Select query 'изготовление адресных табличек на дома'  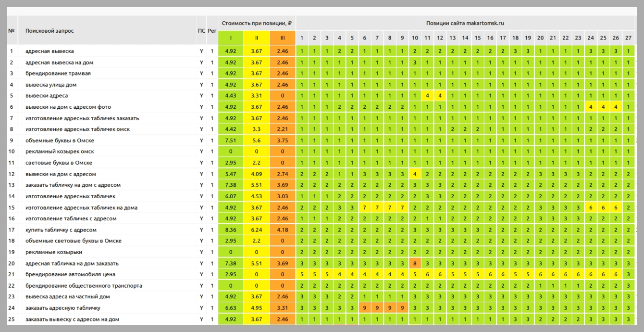click(x=81, y=208)
